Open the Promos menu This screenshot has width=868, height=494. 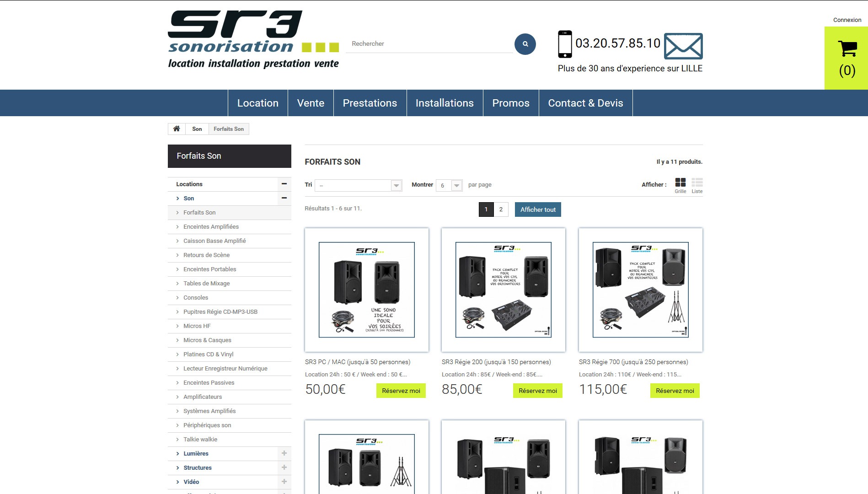[511, 103]
